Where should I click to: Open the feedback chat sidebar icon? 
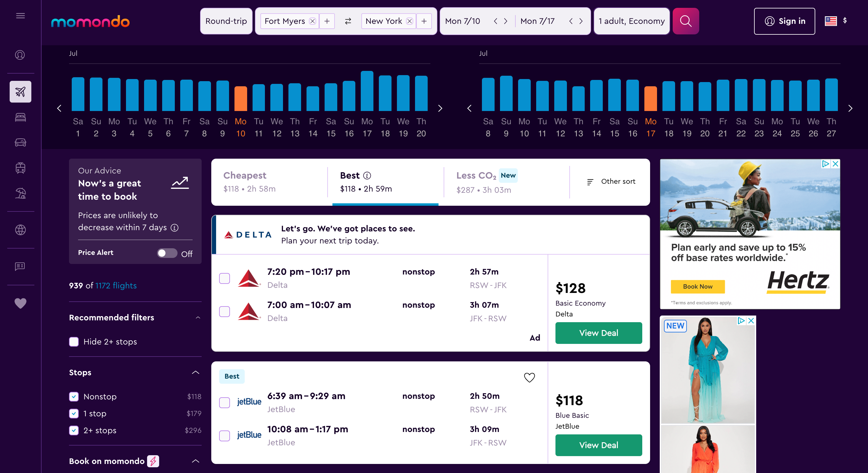click(x=20, y=267)
